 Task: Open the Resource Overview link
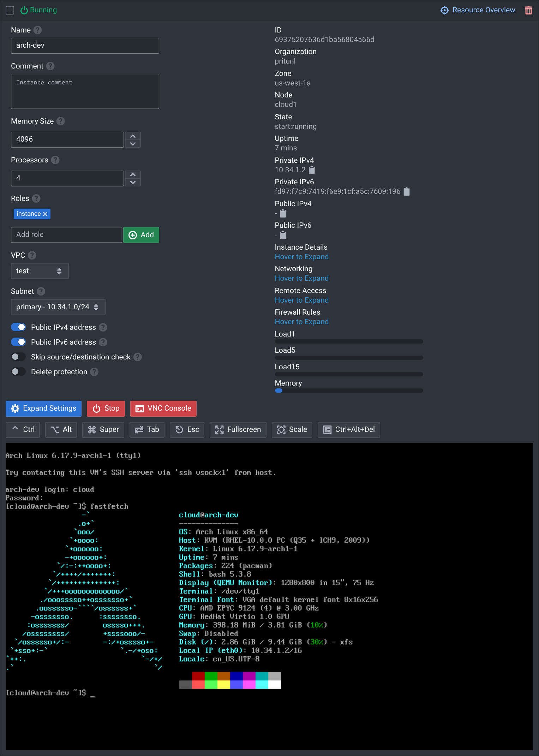[x=478, y=10]
